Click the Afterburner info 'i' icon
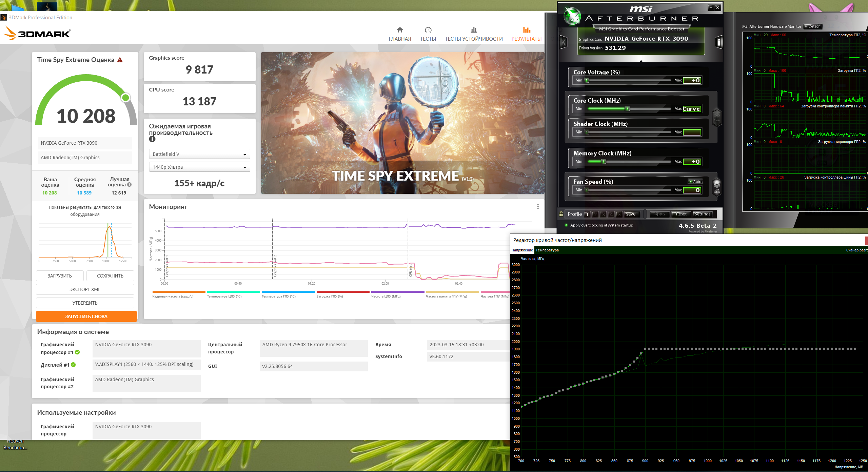 (719, 42)
